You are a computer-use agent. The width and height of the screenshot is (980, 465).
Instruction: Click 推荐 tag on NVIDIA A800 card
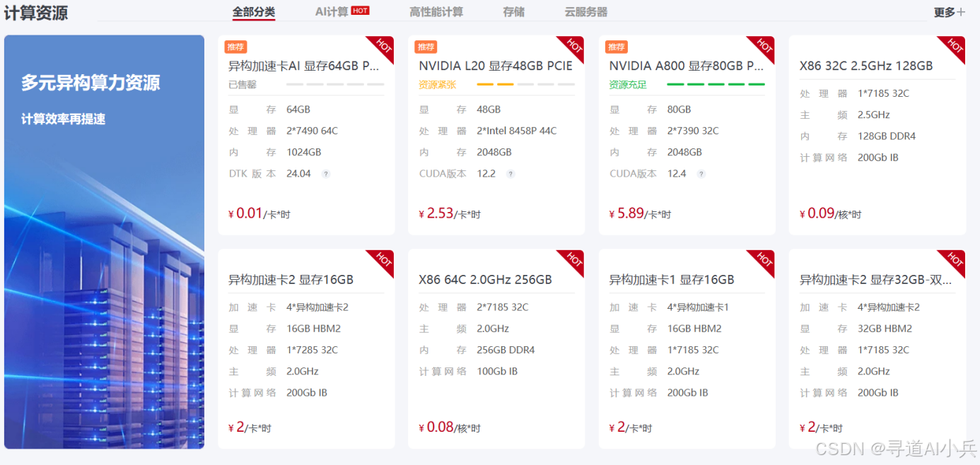(x=617, y=47)
